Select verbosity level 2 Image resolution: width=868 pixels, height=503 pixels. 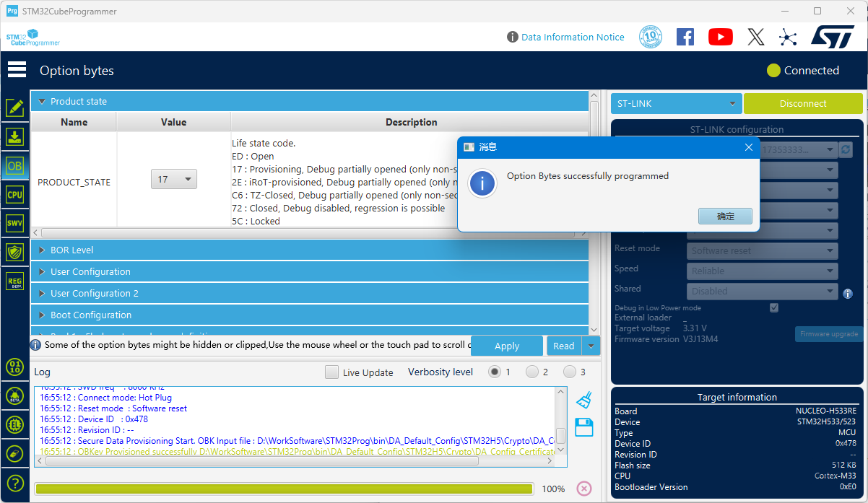tap(532, 372)
